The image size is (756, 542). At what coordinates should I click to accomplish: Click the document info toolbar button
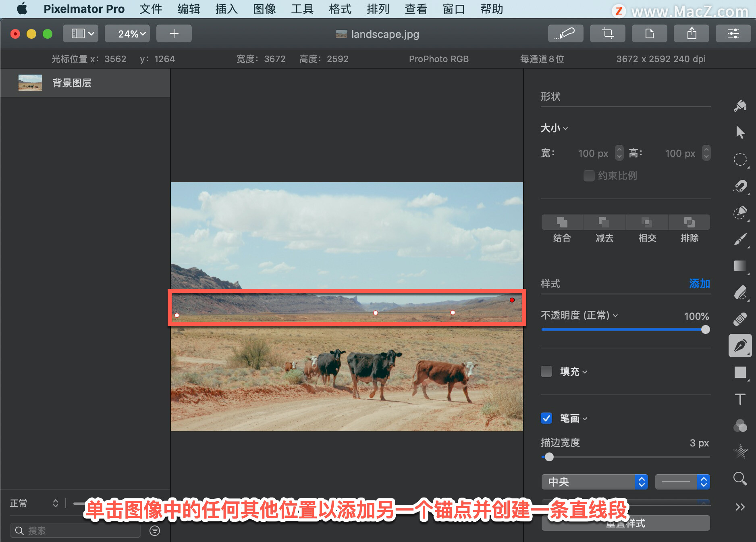click(x=649, y=33)
